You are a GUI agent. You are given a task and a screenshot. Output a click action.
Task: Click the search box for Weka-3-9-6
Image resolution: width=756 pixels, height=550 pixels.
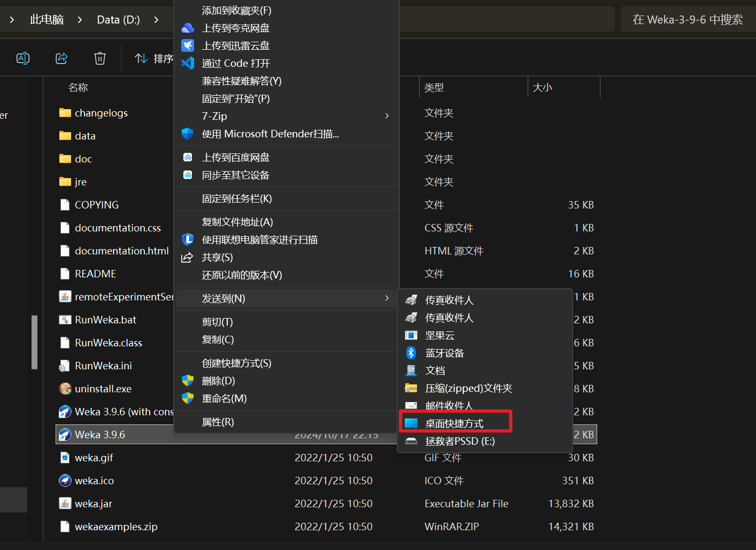point(688,20)
